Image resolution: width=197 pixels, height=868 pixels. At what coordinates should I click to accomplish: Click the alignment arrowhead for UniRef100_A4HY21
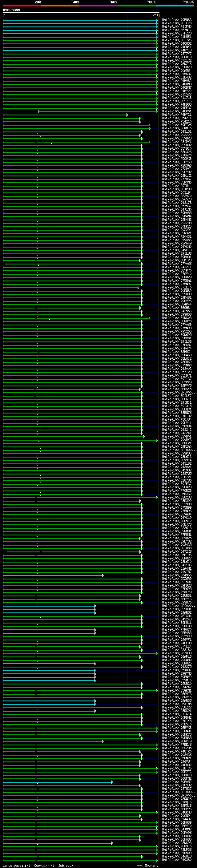[127, 115]
